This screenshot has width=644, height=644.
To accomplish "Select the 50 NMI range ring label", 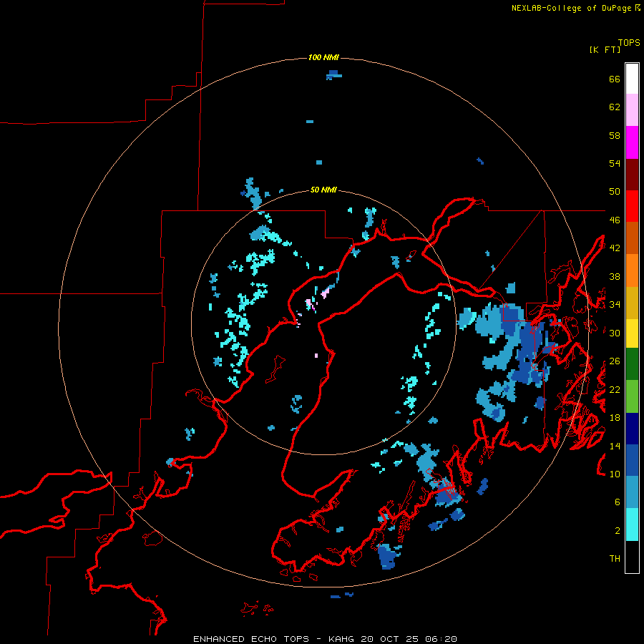I will 323,190.
